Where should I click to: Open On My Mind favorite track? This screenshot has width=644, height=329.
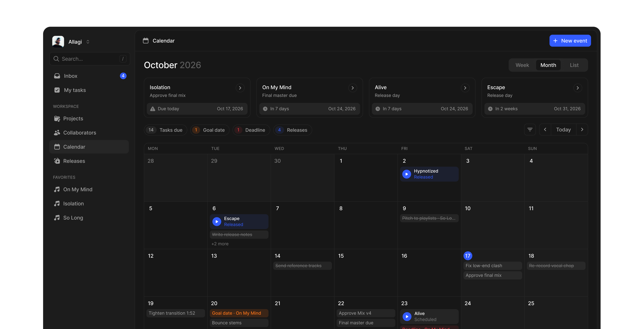pyautogui.click(x=89, y=189)
